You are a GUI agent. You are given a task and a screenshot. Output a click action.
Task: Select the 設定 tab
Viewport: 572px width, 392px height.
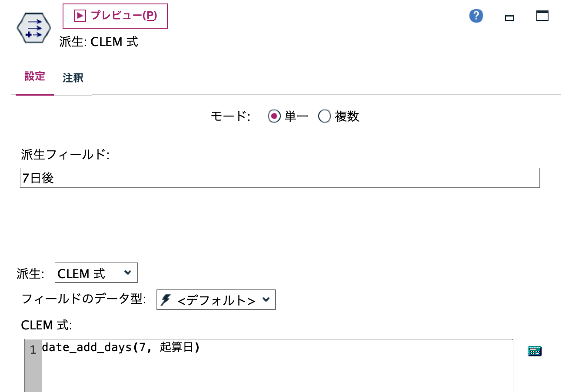point(34,76)
